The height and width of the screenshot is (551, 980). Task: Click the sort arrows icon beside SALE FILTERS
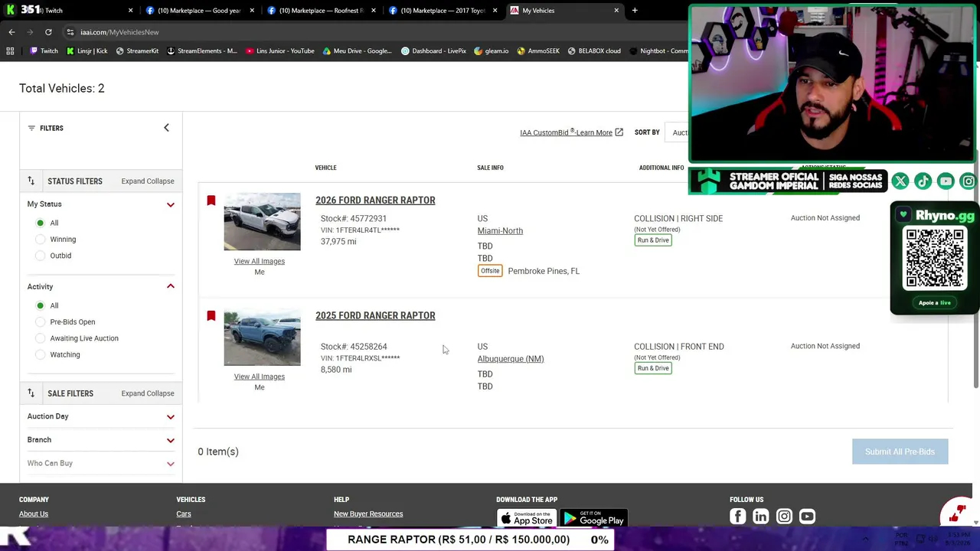click(x=31, y=393)
